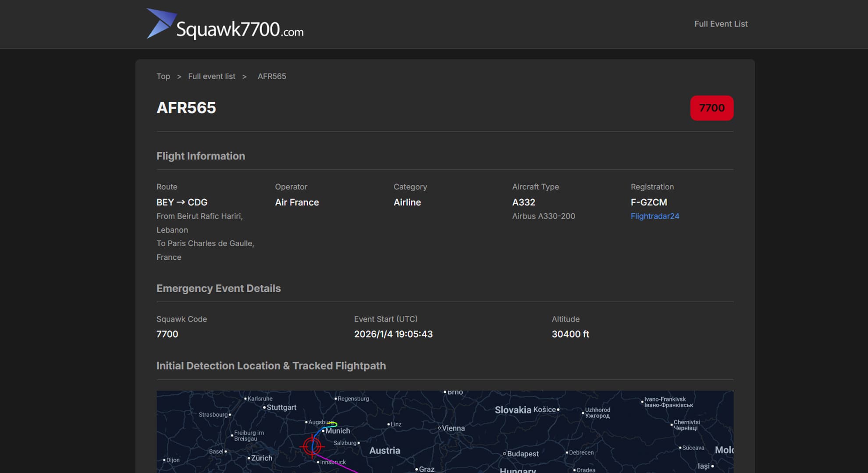This screenshot has width=868, height=473.
Task: Click the Innsbruck marker on map
Action: pyautogui.click(x=318, y=462)
